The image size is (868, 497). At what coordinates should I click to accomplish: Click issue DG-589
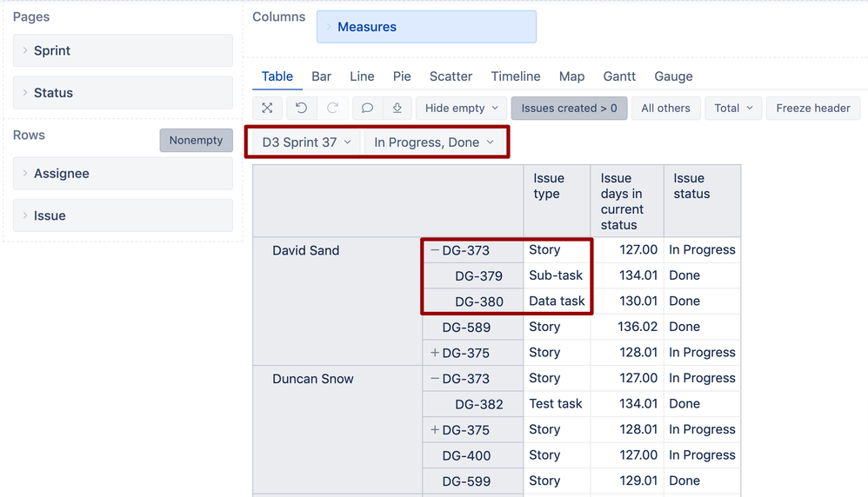(x=466, y=328)
